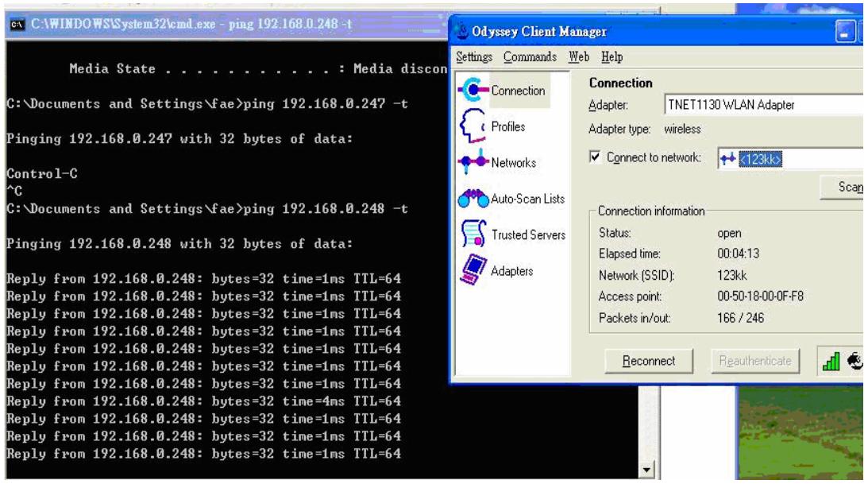Click the Reauthenticate button

[755, 361]
